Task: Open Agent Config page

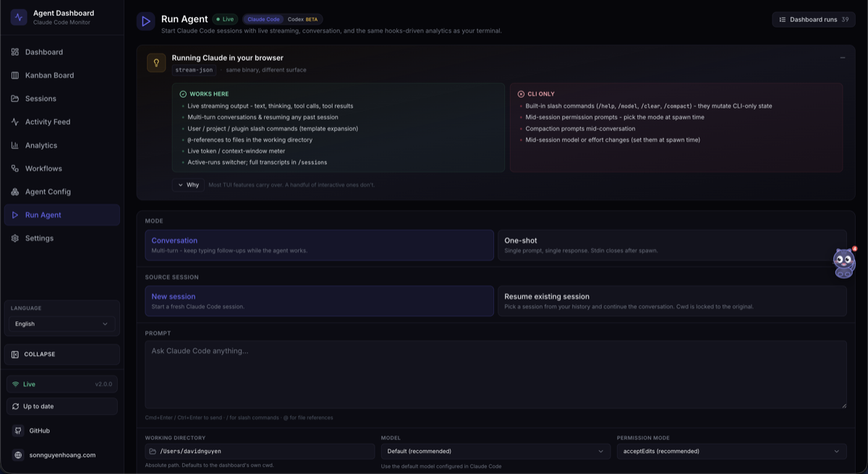Action: tap(62, 192)
